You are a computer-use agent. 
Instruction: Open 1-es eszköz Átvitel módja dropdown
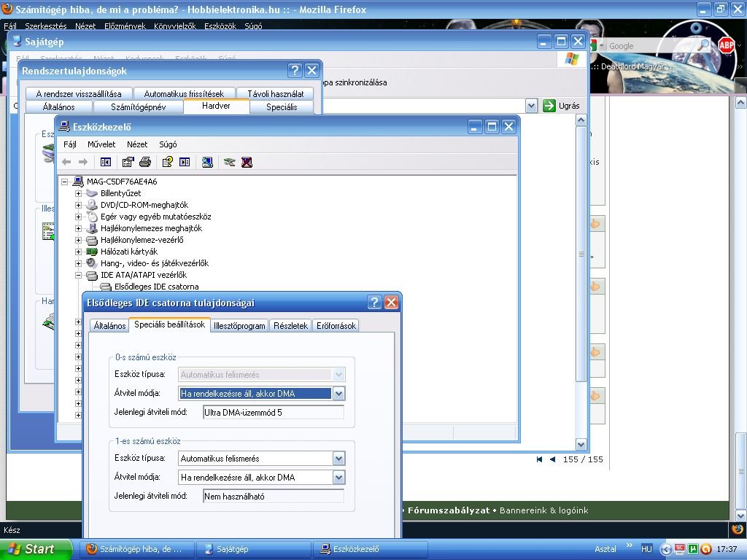coord(338,477)
